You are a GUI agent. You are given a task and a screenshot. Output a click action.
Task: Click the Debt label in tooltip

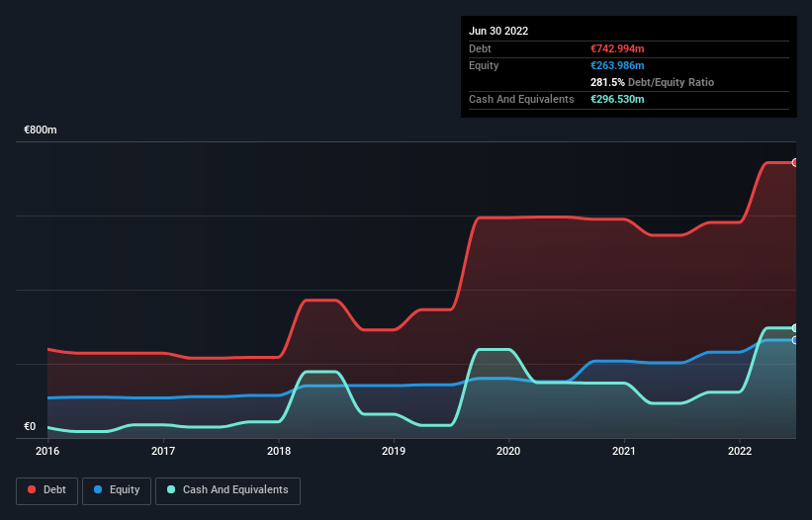pyautogui.click(x=480, y=48)
